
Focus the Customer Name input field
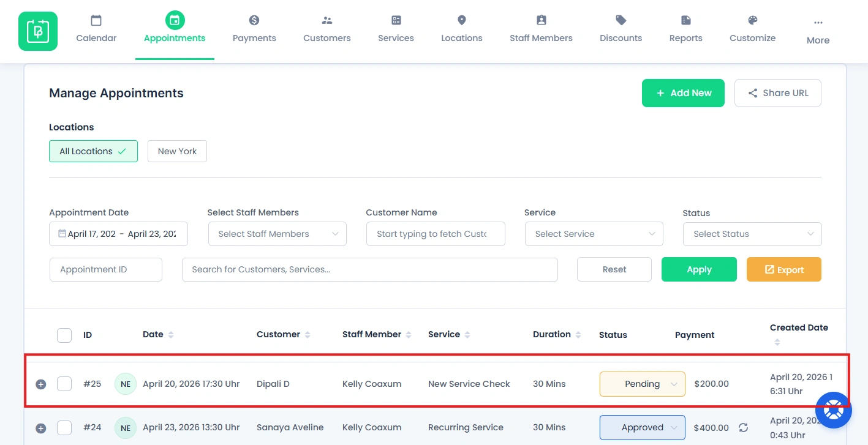tap(436, 234)
